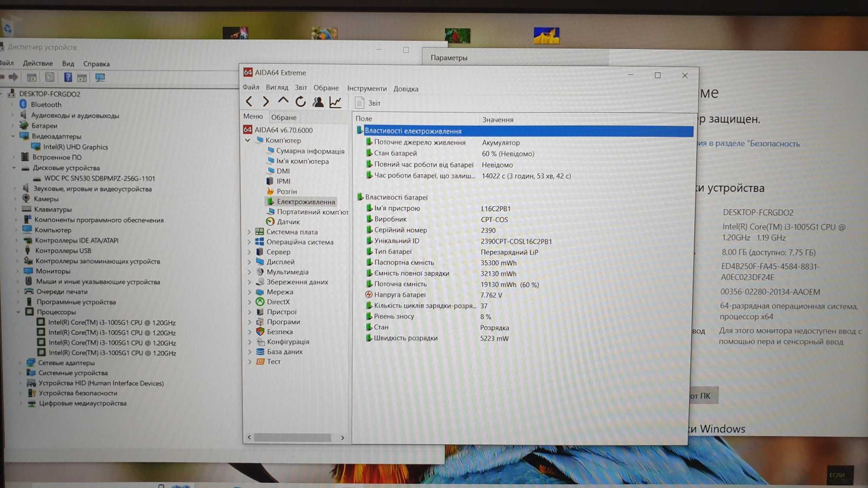Expand the Сервер node
This screenshot has width=868, height=488.
point(249,252)
